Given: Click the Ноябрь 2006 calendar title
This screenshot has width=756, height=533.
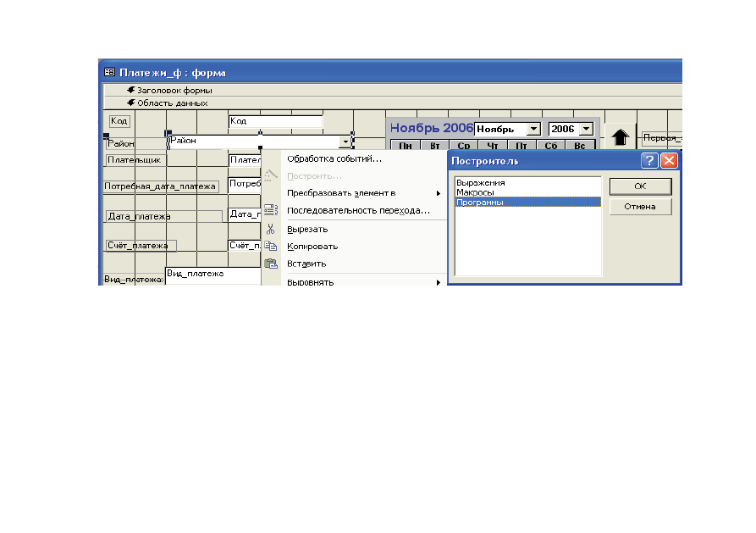Looking at the screenshot, I should point(432,128).
